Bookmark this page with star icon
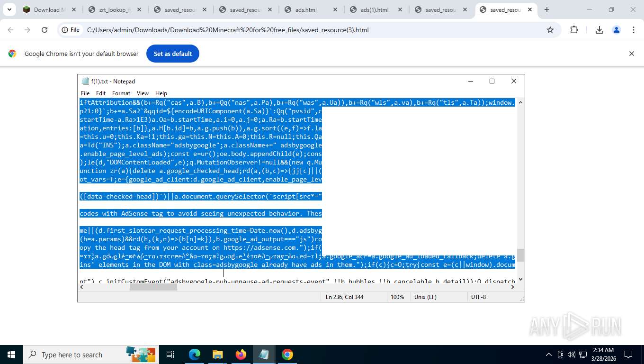644x364 pixels. point(550,30)
